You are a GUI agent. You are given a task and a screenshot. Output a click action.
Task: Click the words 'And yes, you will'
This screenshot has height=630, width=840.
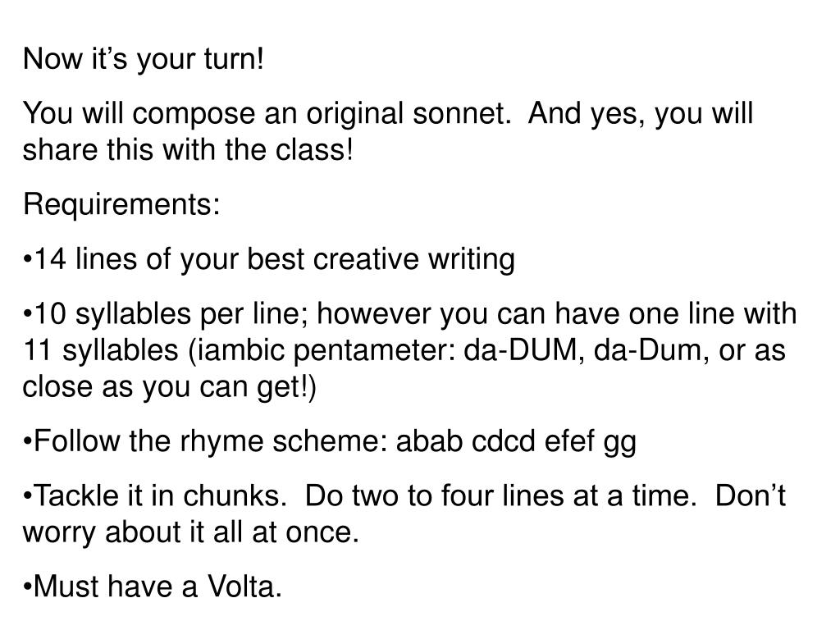pyautogui.click(x=640, y=113)
